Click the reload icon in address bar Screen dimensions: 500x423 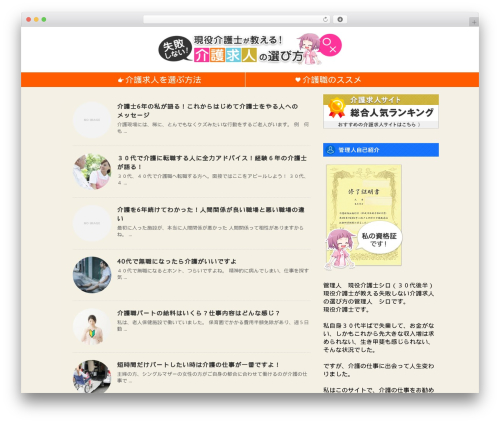pyautogui.click(x=325, y=20)
